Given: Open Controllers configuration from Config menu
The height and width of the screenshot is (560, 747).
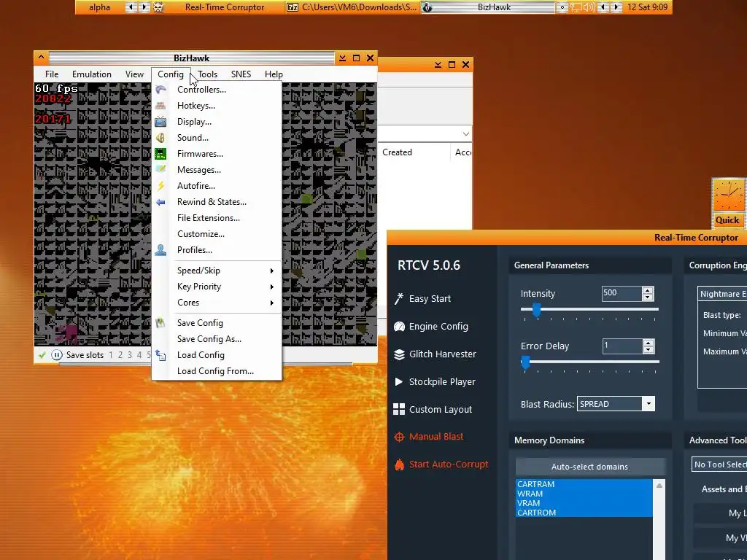Looking at the screenshot, I should coord(217,90).
